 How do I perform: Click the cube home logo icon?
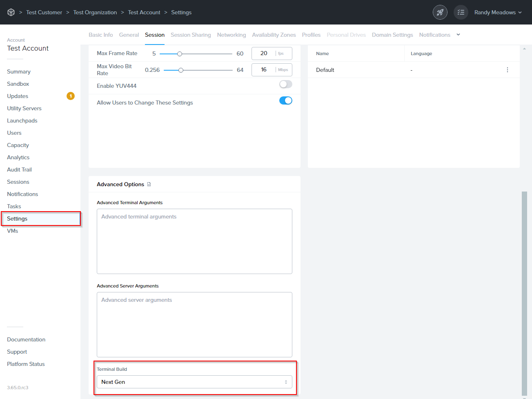pos(11,12)
